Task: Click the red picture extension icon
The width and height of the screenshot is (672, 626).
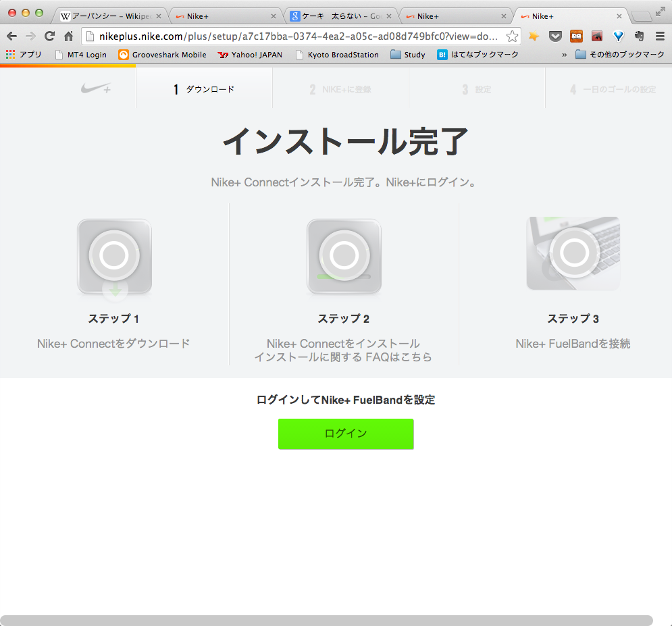Action: (597, 36)
